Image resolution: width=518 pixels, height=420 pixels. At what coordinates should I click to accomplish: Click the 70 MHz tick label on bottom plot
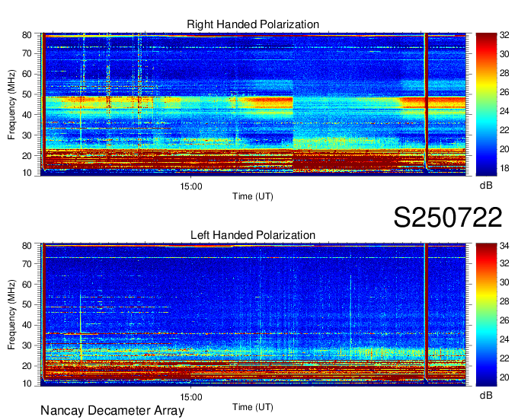[x=27, y=264]
